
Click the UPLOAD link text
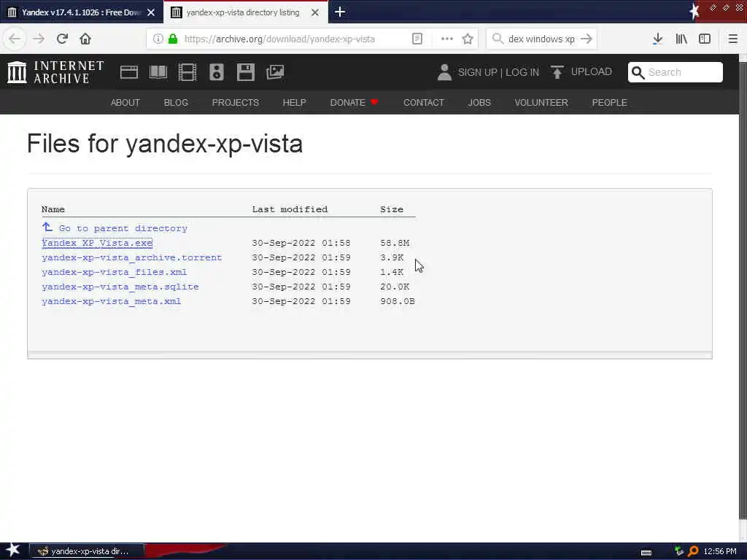click(x=591, y=72)
